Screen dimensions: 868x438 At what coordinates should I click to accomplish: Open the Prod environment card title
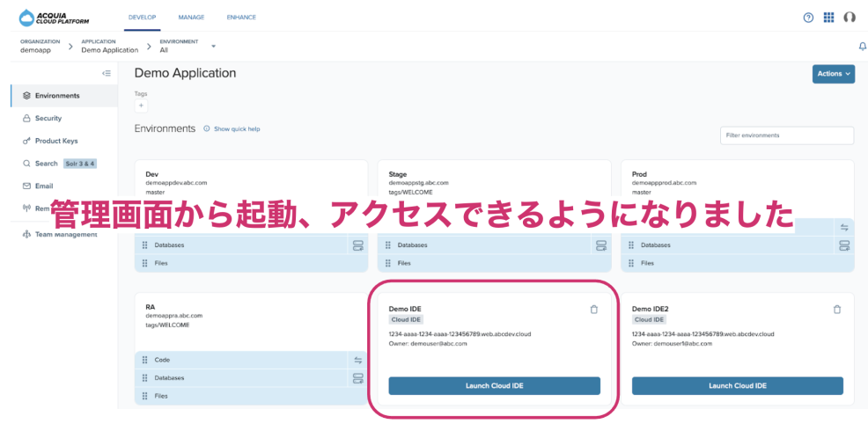pyautogui.click(x=639, y=174)
